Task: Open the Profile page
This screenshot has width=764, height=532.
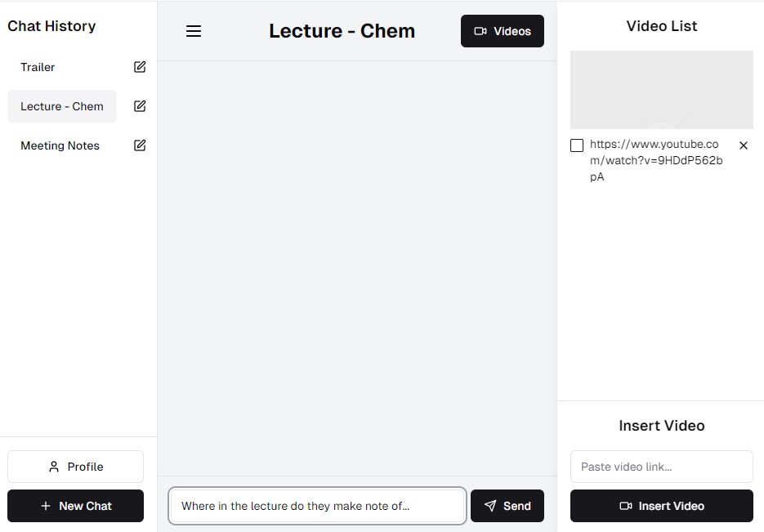Action: tap(75, 467)
